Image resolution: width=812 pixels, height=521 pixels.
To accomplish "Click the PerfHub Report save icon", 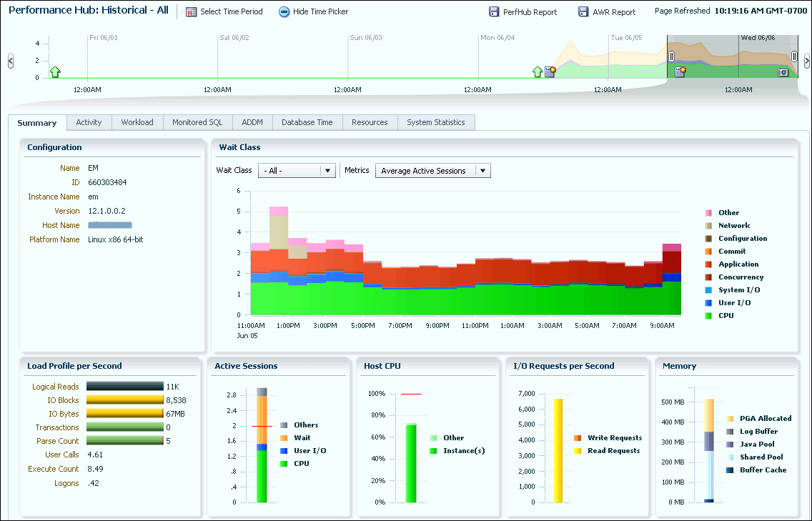I will [494, 12].
